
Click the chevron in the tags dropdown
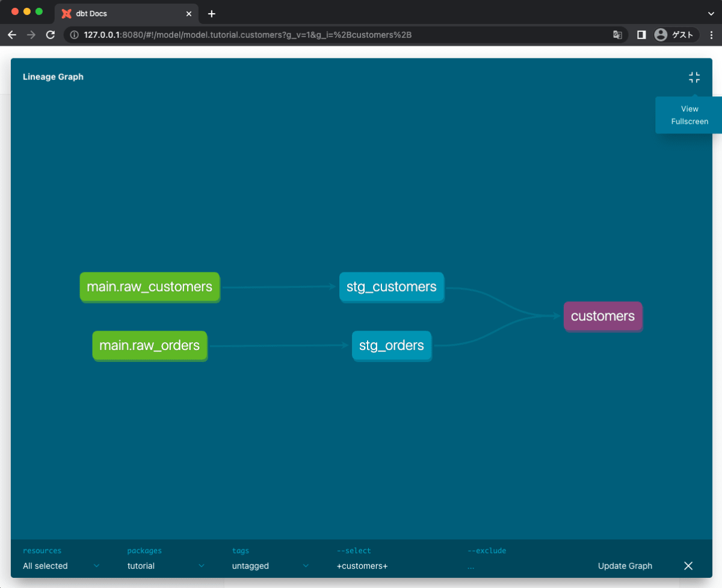[306, 566]
